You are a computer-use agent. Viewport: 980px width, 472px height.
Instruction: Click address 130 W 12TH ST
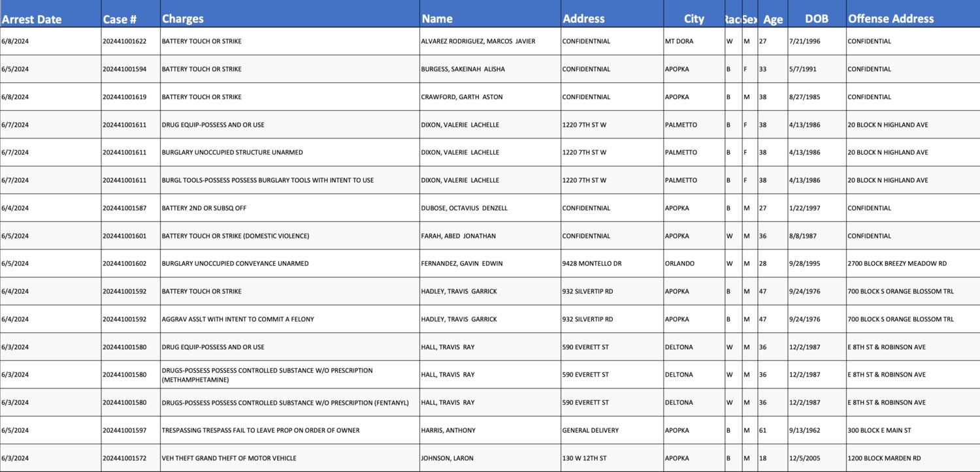tap(584, 458)
